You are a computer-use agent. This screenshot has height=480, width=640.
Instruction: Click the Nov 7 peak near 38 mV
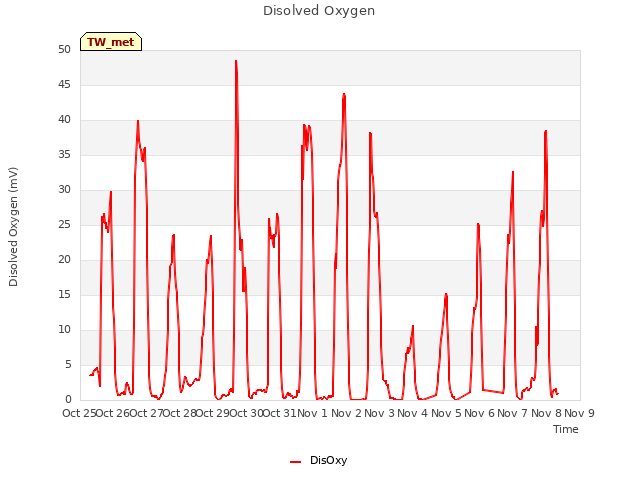[x=546, y=131]
